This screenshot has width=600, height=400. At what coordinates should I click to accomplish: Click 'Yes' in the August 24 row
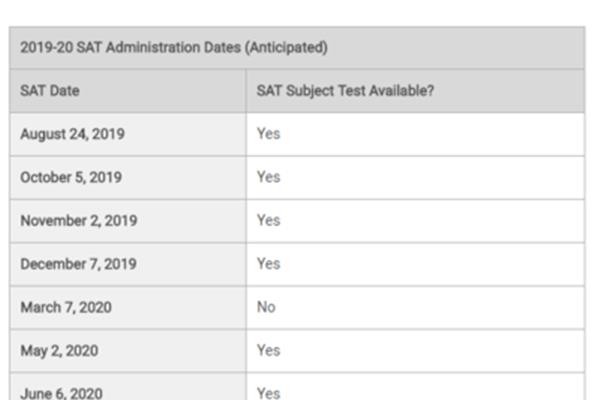268,134
